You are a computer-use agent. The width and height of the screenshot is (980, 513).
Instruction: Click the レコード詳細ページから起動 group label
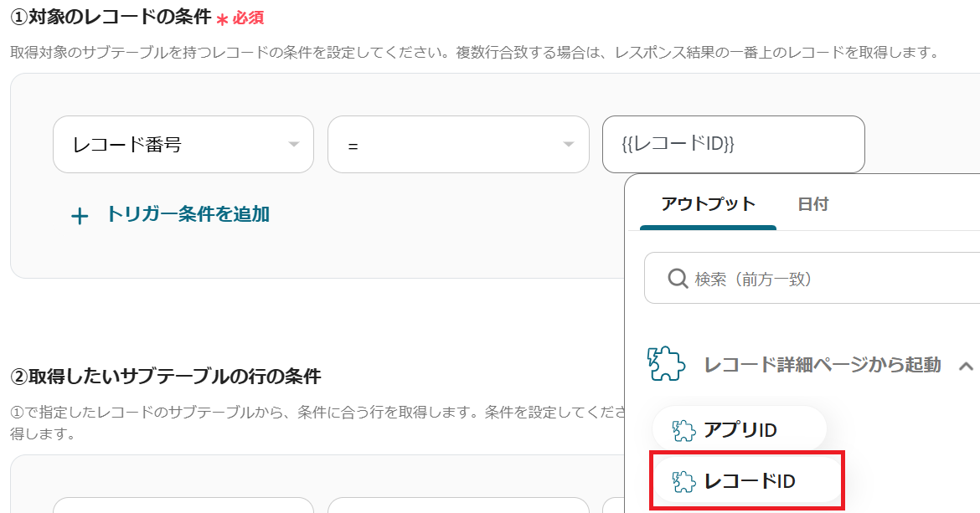pyautogui.click(x=823, y=365)
